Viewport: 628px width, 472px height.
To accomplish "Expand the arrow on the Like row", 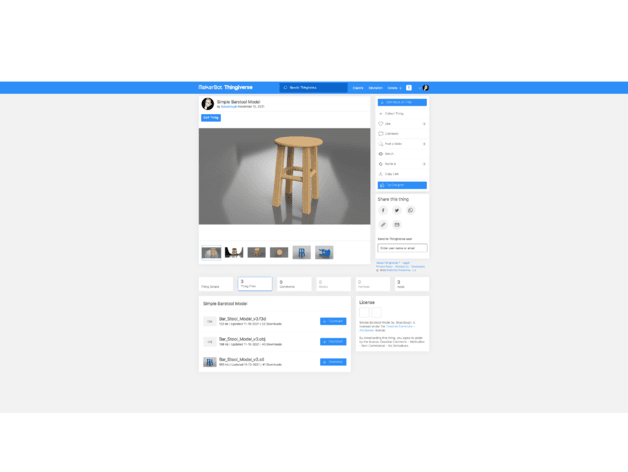I will tap(424, 124).
